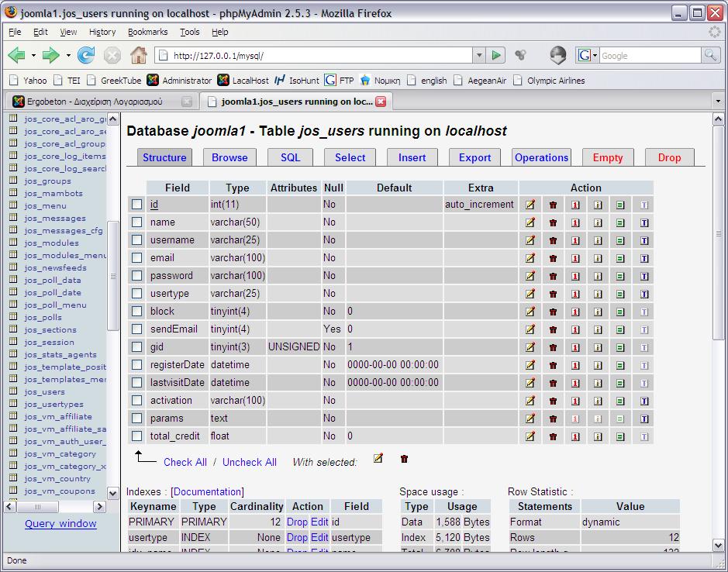
Task: Click the fulltext icon for activation field
Action: tap(644, 401)
